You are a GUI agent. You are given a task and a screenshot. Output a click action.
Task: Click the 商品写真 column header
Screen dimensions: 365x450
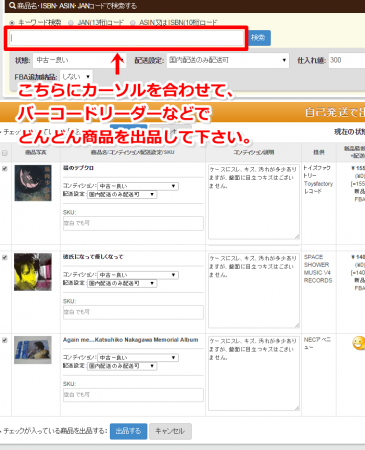click(x=36, y=152)
